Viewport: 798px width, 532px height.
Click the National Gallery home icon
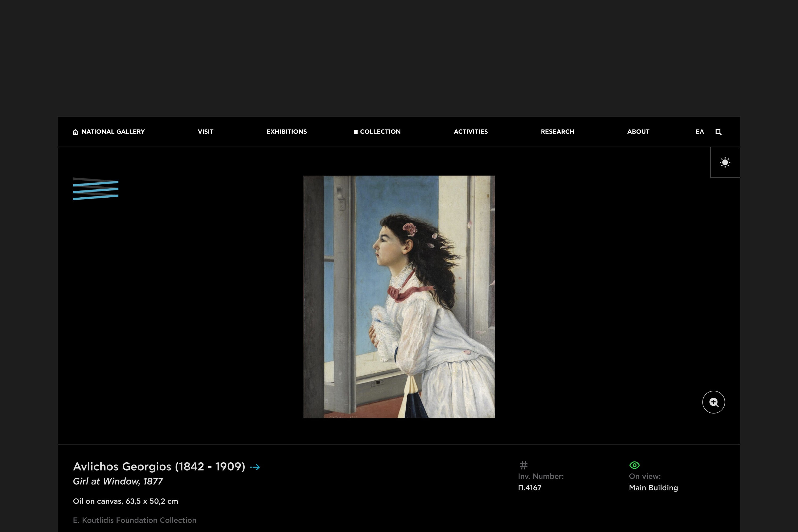[75, 132]
